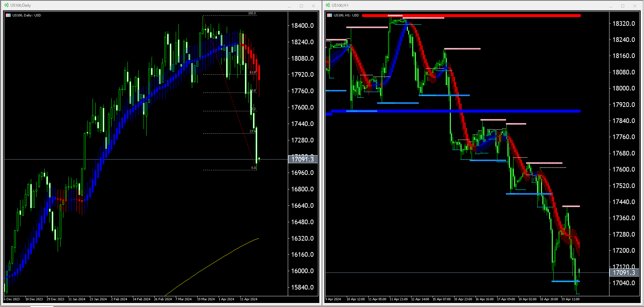
Task: Click the '9 Apr 2024' date on H1 axis
Action: click(x=333, y=299)
